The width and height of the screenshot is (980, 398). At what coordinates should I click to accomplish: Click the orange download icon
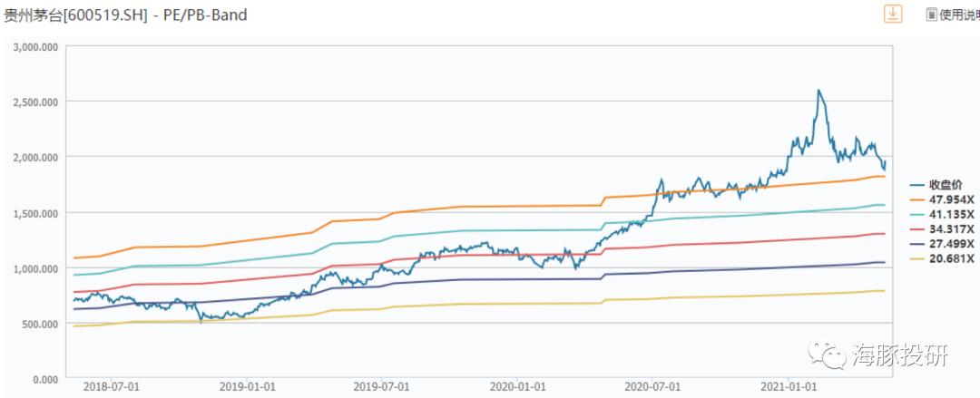coord(893,14)
